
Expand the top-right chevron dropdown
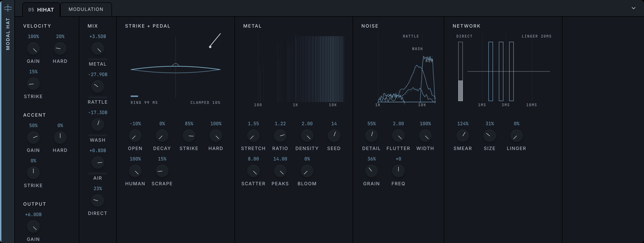pos(633,8)
